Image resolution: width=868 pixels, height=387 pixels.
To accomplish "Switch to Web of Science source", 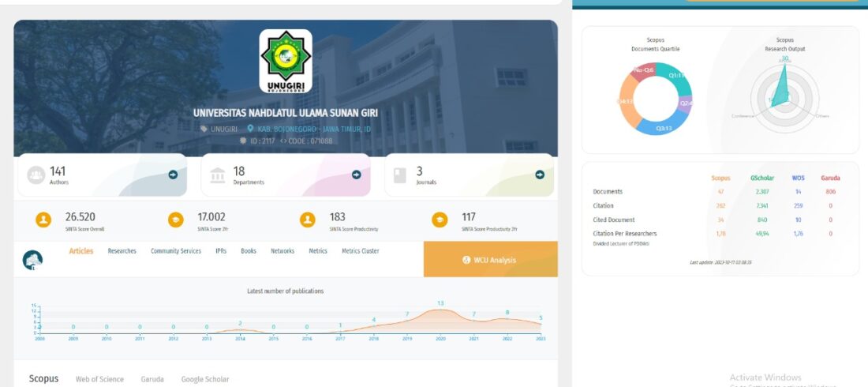I will (x=99, y=379).
